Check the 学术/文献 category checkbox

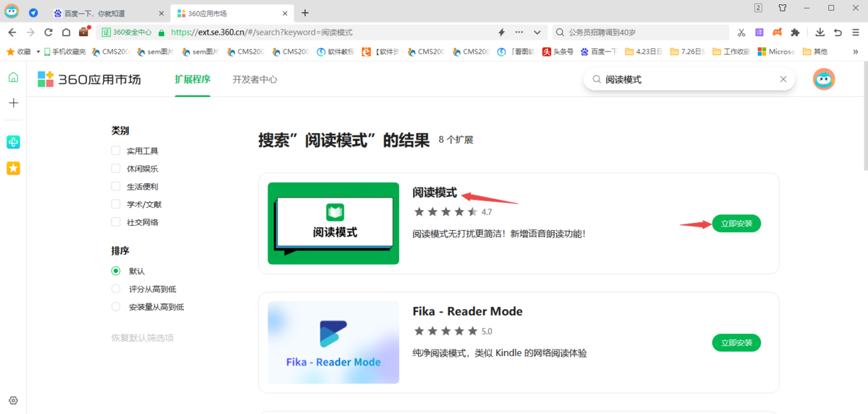[116, 204]
